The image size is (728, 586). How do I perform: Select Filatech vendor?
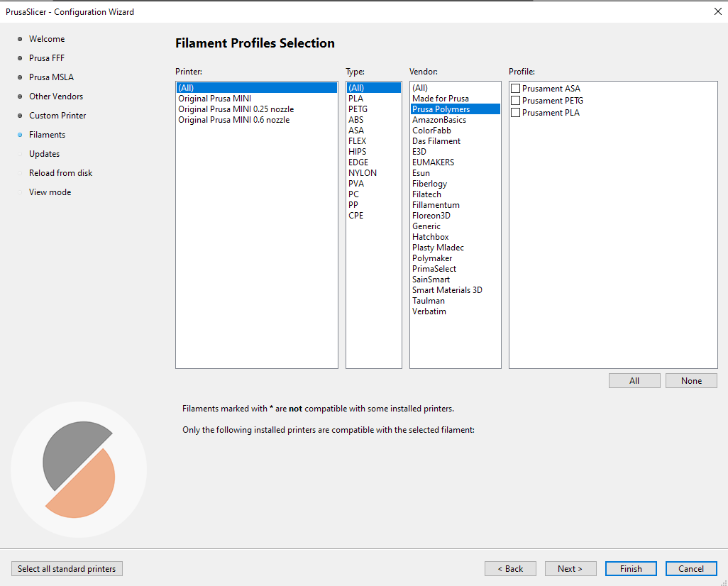click(x=456, y=194)
